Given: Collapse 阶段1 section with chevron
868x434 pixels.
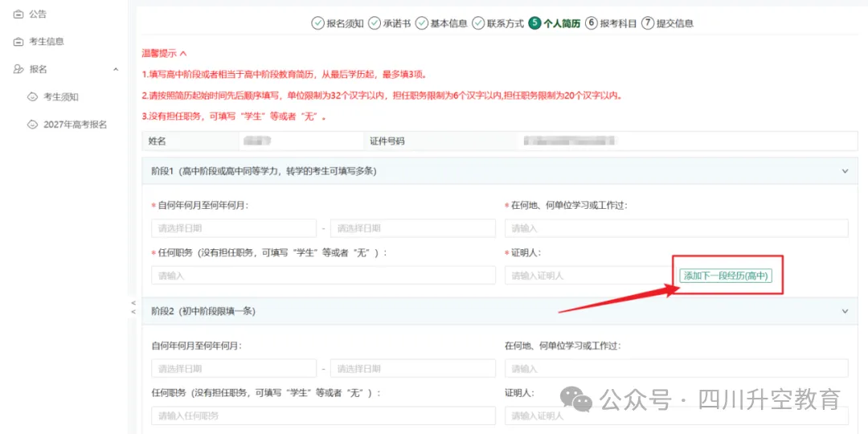Looking at the screenshot, I should 845,171.
